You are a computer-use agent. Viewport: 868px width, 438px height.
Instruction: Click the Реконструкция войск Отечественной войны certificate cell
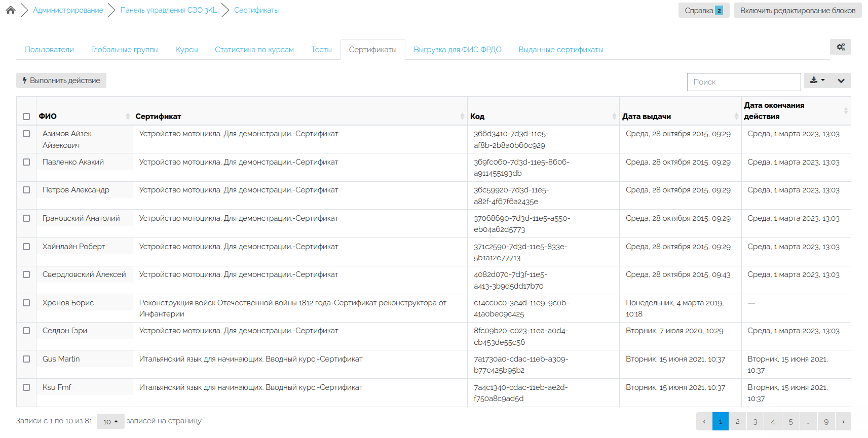point(300,308)
